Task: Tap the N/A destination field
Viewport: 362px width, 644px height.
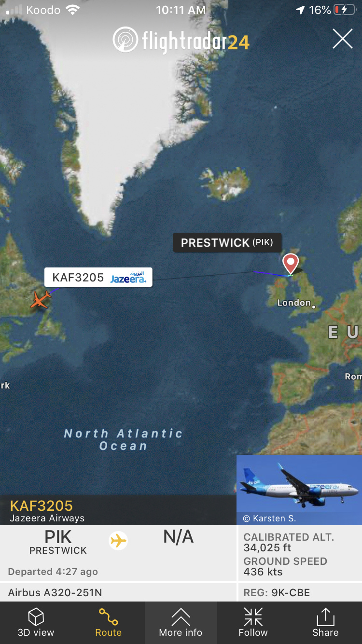Action: 179,537
